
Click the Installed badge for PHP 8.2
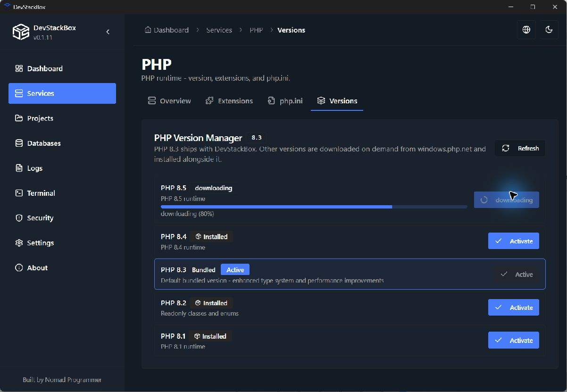coord(211,303)
